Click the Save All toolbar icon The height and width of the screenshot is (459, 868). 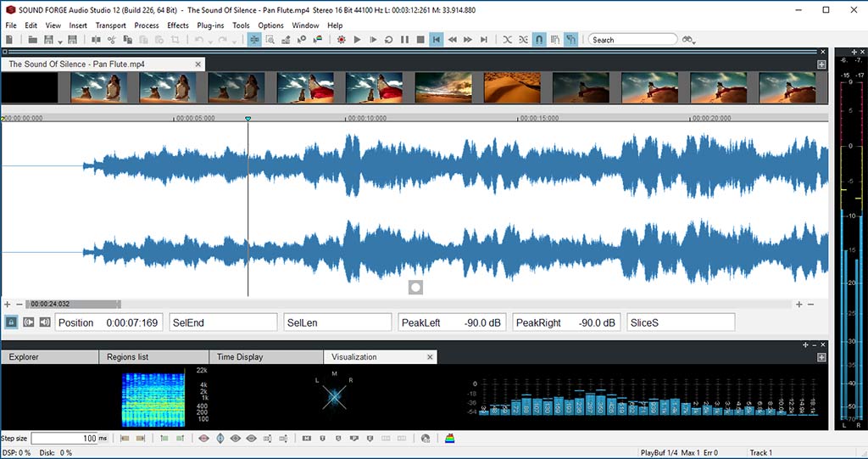(x=72, y=40)
